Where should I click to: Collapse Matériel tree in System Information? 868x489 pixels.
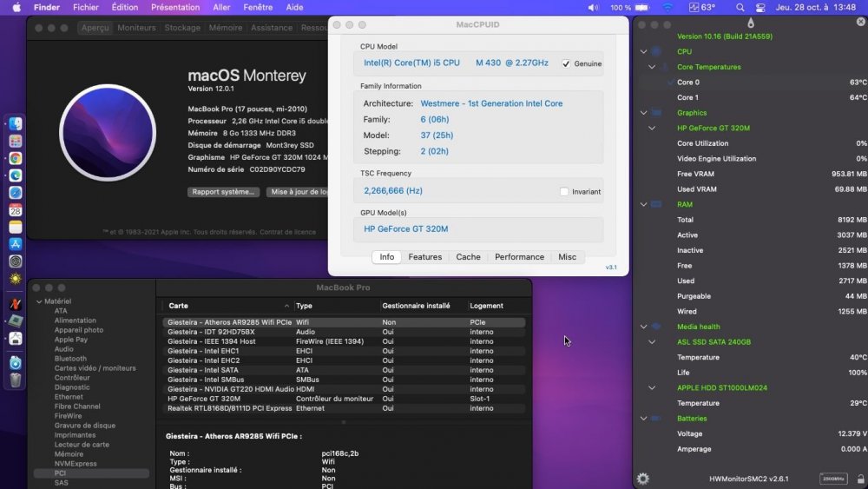(39, 301)
